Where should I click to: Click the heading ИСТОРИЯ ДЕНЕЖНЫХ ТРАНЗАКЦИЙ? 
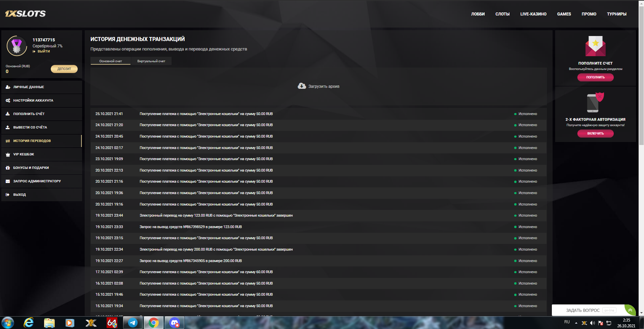coord(138,39)
